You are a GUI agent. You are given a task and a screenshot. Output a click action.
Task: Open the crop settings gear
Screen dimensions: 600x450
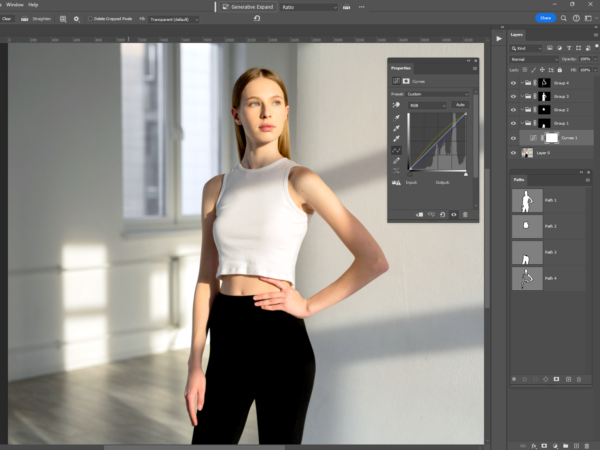click(x=76, y=18)
